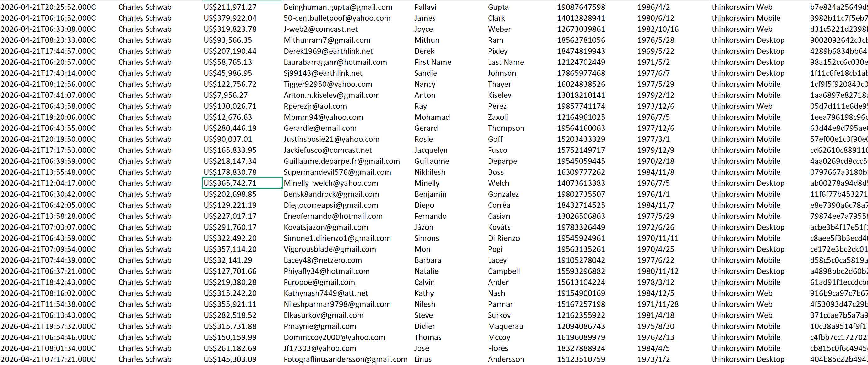Screen dimensions: 868x365
Task: Select birthdate 1980/11/12
Action: [658, 271]
